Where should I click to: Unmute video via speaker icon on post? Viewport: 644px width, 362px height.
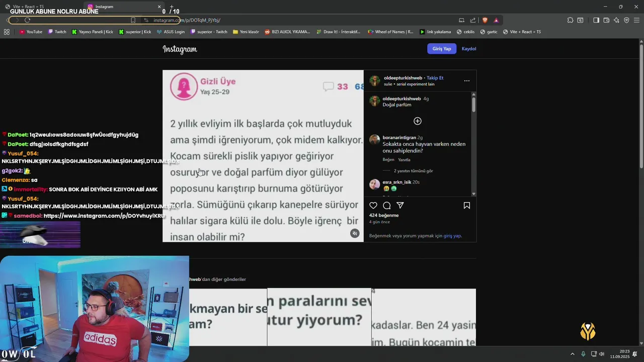(355, 233)
